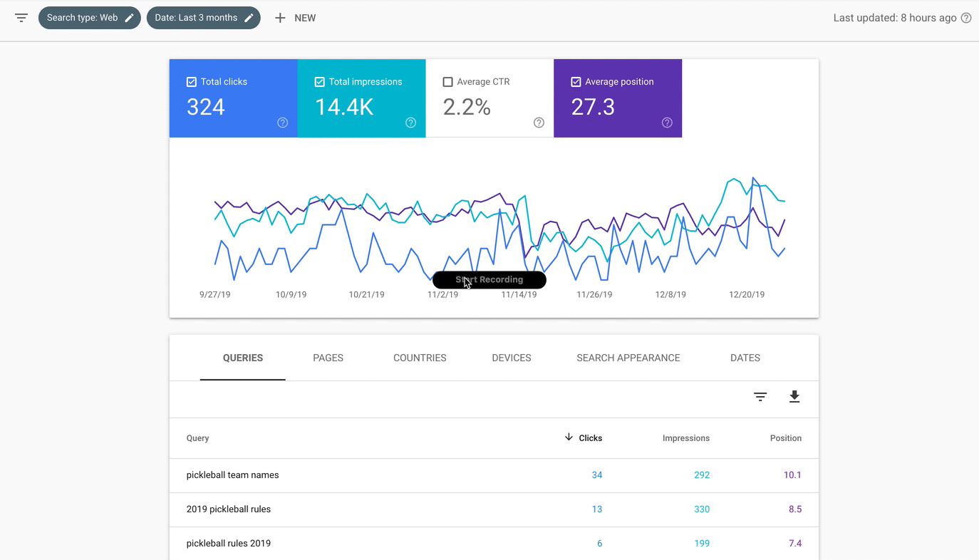The image size is (979, 560).
Task: Open help icon on Total impressions card
Action: click(x=410, y=123)
